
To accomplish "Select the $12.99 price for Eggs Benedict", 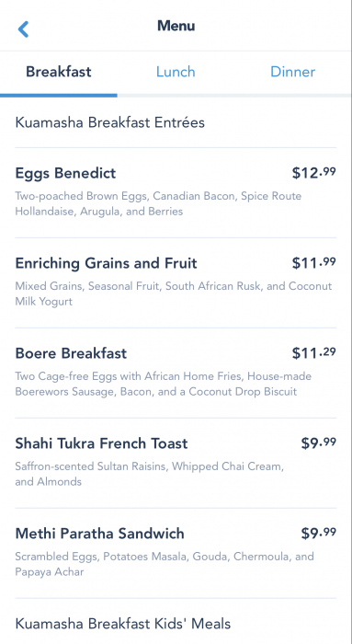I will pyautogui.click(x=313, y=173).
